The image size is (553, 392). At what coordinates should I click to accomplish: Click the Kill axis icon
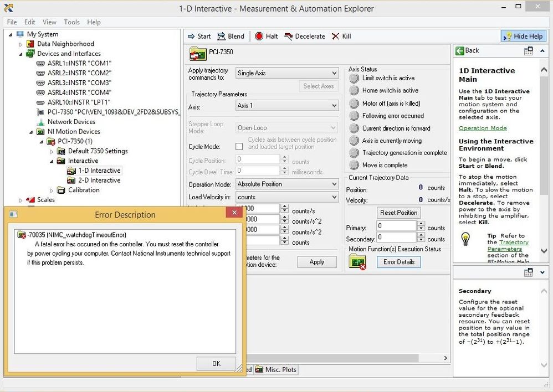coord(335,37)
